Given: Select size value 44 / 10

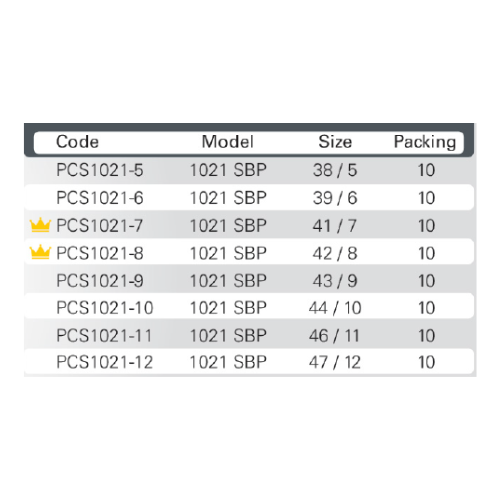Looking at the screenshot, I should tap(335, 308).
